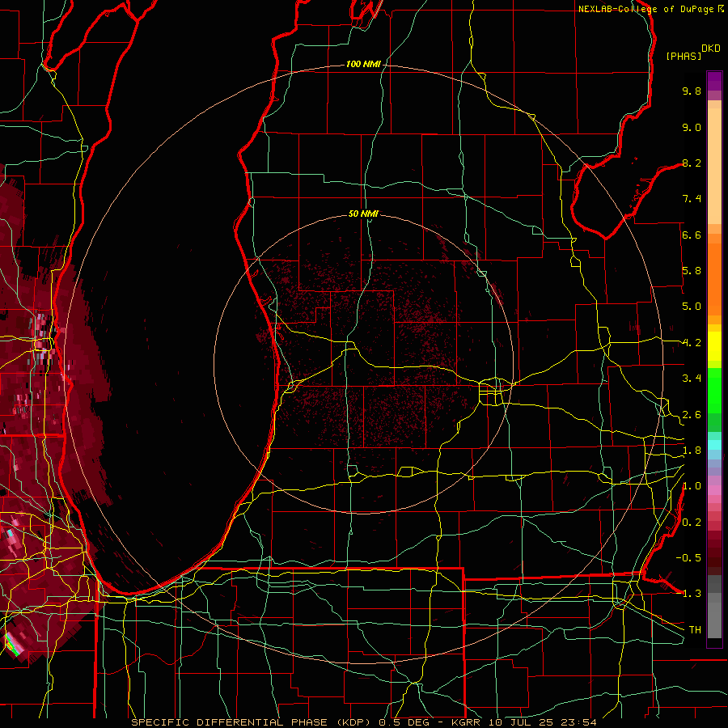This screenshot has height=728, width=728.
Task: Click the TH label at the legend bottom
Action: pyautogui.click(x=695, y=630)
